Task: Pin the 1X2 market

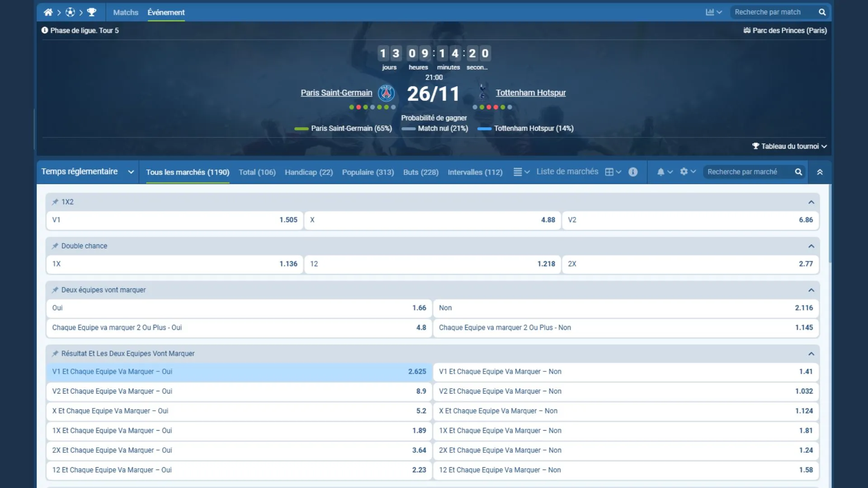Action: pyautogui.click(x=55, y=202)
